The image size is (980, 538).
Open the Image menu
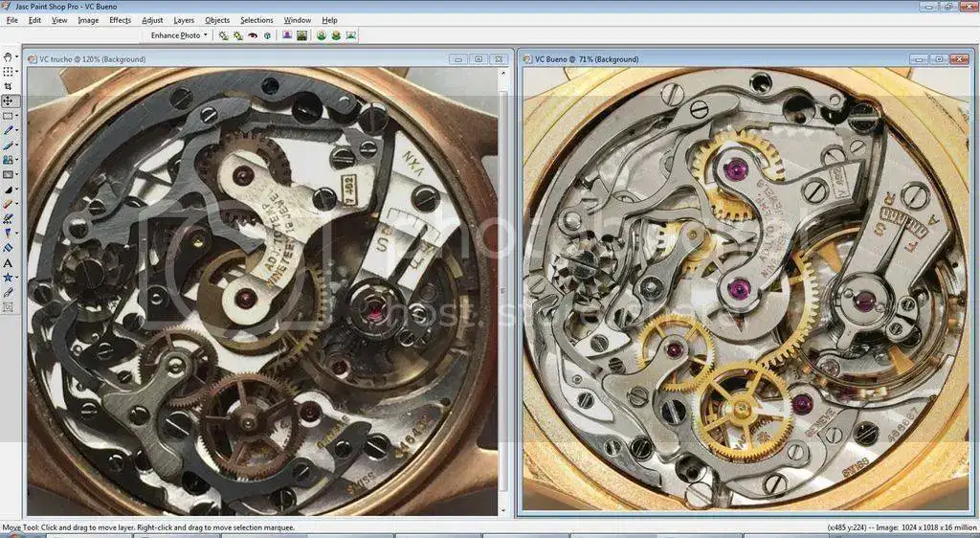pos(88,20)
